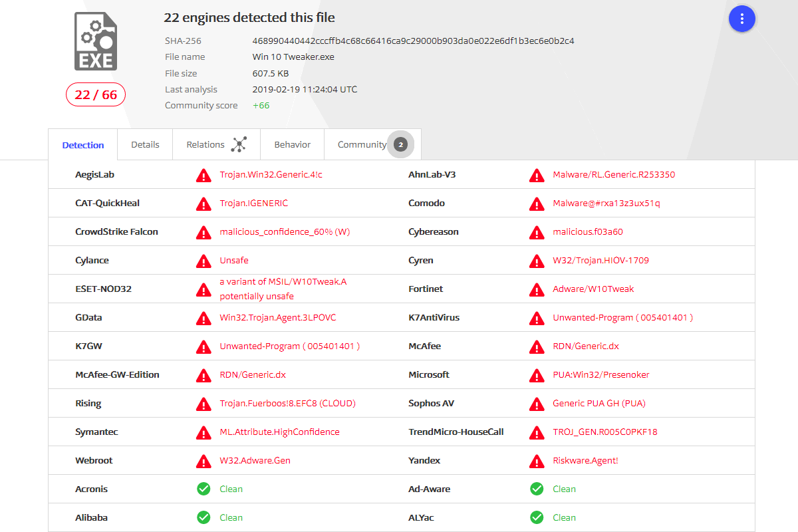Click Win32.Trojan.Agent.3LPOVC result
Image resolution: width=798 pixels, height=532 pixels.
[278, 318]
